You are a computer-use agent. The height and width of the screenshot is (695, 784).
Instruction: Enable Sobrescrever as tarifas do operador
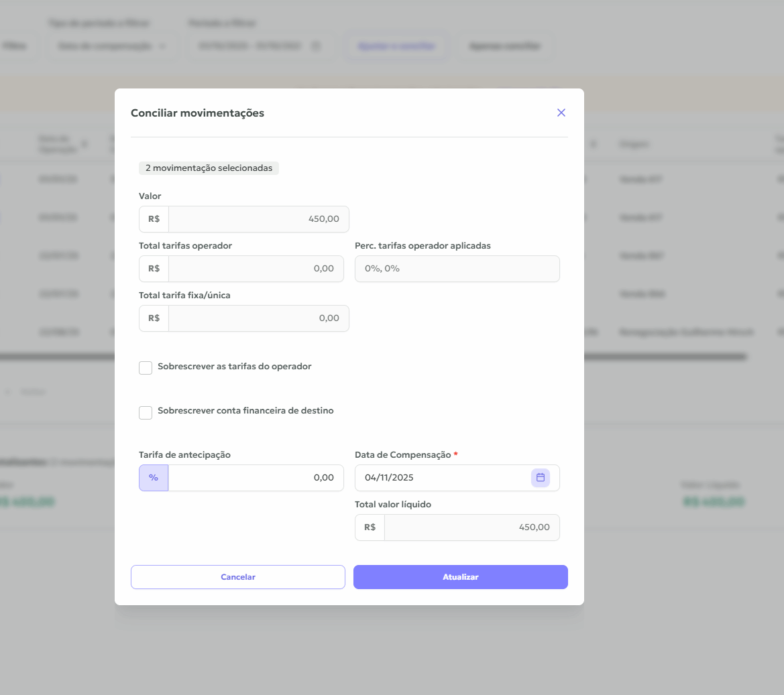146,368
